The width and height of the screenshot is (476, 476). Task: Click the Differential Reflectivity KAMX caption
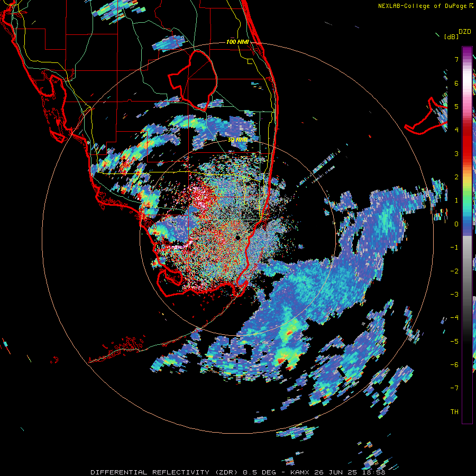[x=238, y=472]
